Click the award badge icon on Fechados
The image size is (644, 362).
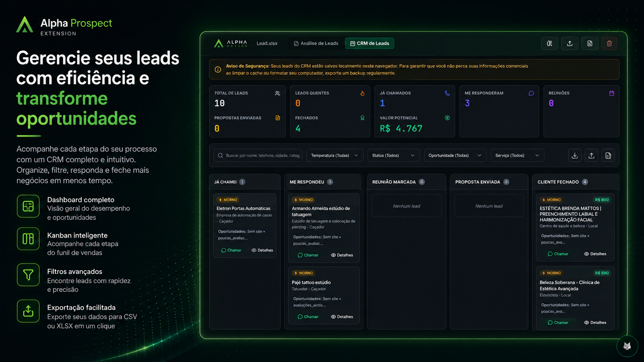pos(362,118)
